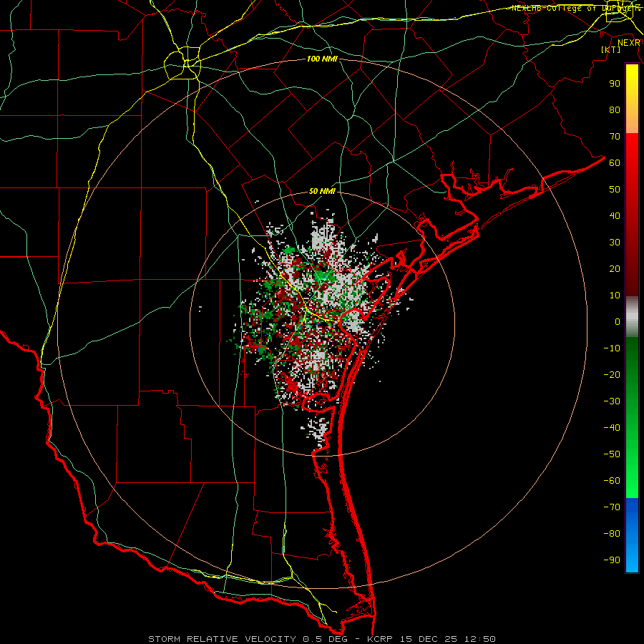Click "STORM RELATIVE VELOCITY" in bottom caption
This screenshot has height=644, width=644.
(x=222, y=639)
